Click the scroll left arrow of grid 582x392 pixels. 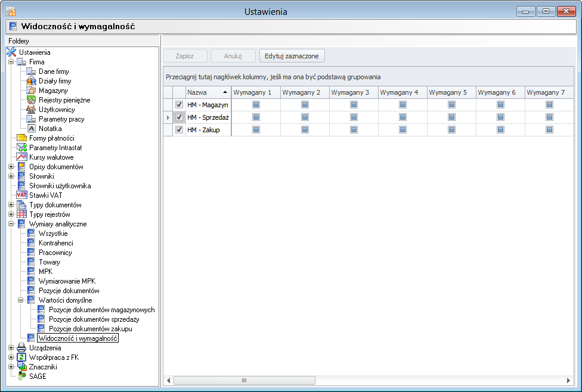pos(169,380)
